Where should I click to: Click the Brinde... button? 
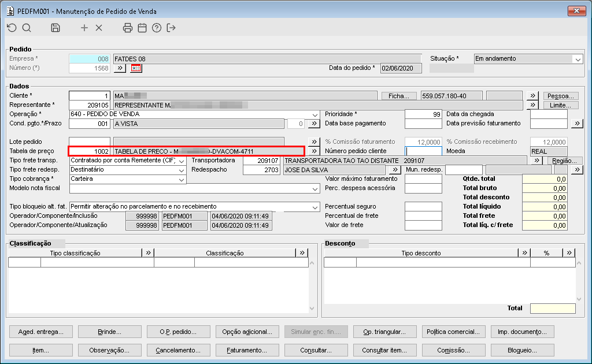pyautogui.click(x=109, y=332)
